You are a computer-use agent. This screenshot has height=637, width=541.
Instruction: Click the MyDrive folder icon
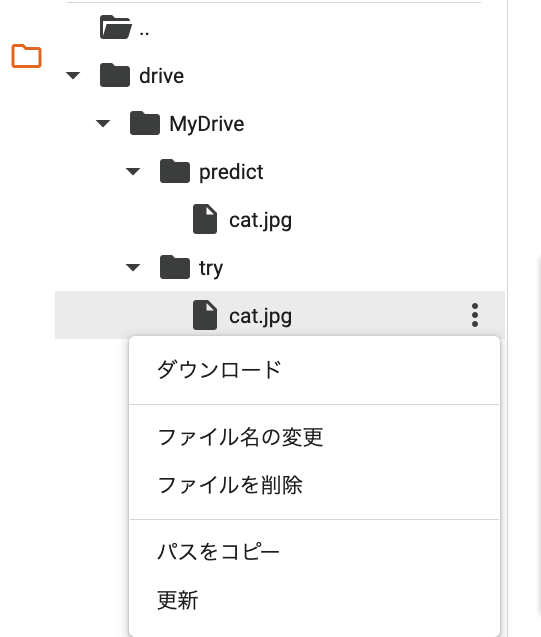pyautogui.click(x=145, y=123)
